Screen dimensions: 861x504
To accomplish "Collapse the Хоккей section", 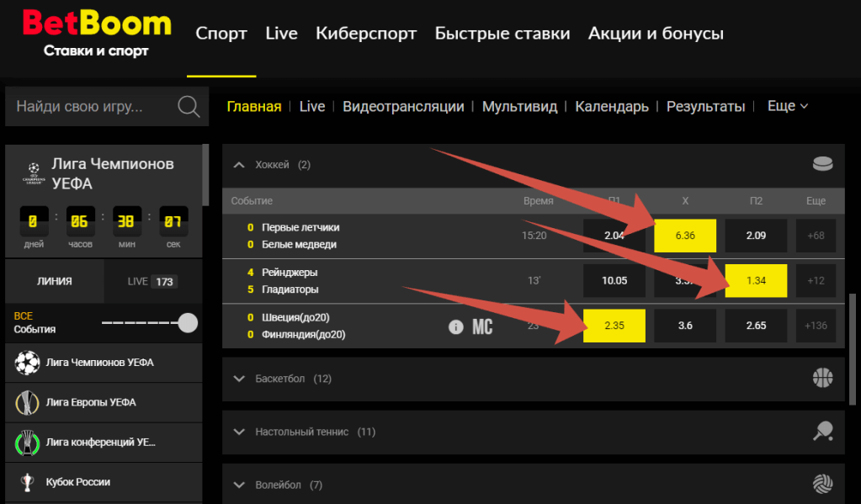I will tap(239, 165).
